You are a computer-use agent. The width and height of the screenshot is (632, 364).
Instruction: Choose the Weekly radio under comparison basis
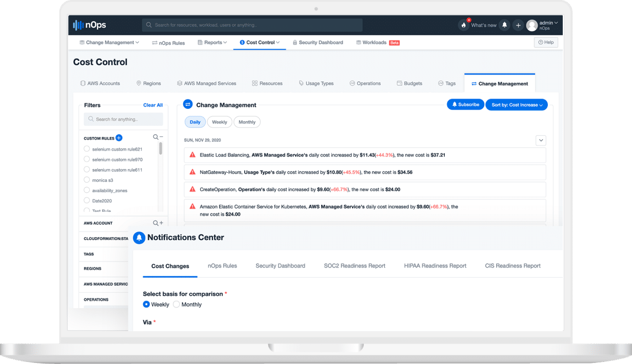coord(146,305)
